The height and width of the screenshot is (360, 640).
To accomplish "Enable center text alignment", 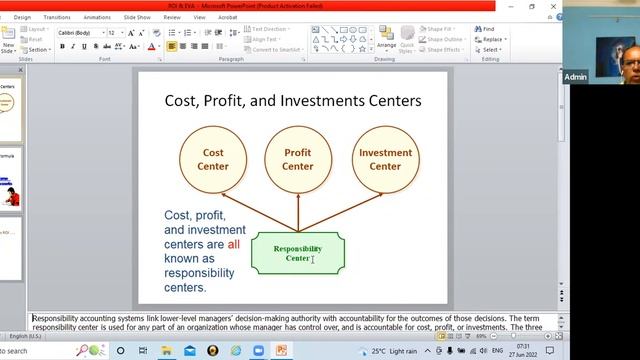I will pos(183,47).
